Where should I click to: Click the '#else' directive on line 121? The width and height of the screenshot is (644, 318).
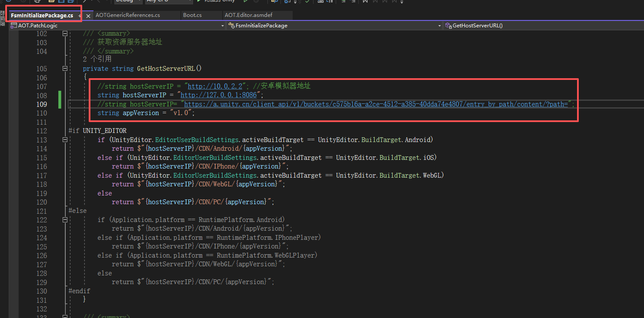click(x=77, y=211)
